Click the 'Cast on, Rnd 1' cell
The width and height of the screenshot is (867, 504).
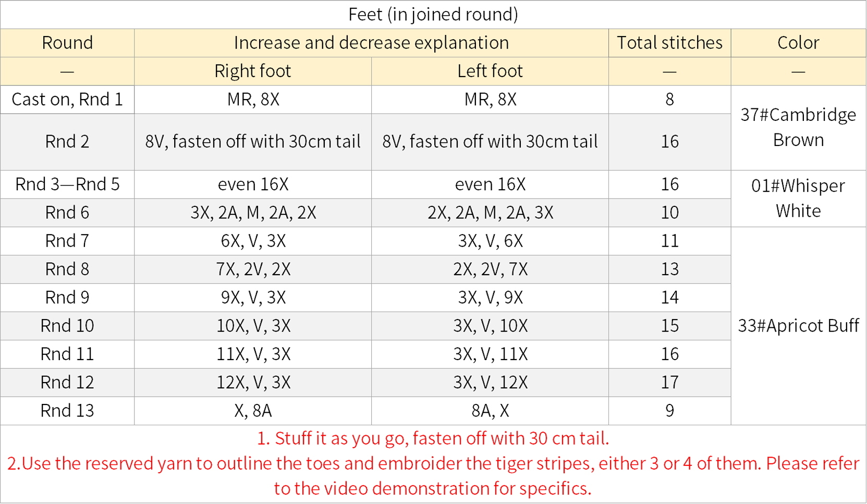pyautogui.click(x=67, y=99)
